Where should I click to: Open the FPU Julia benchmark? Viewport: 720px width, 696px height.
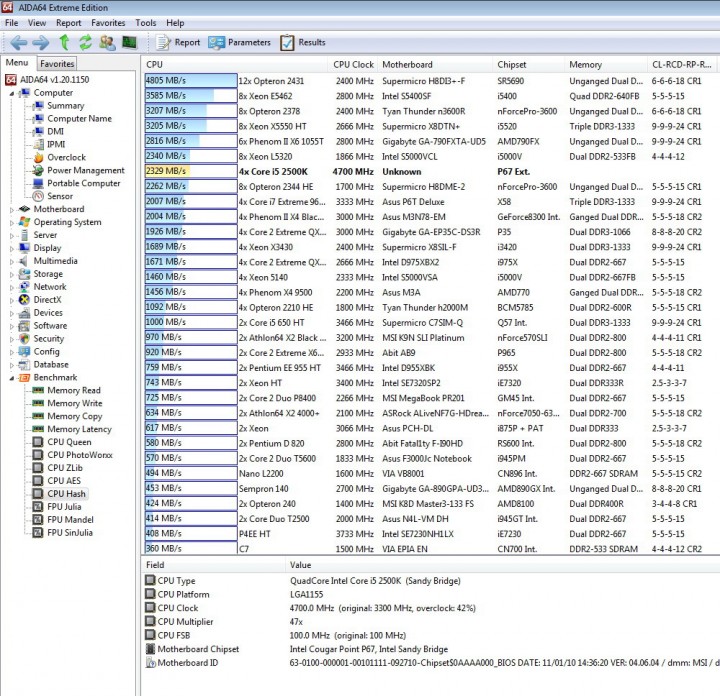[x=64, y=507]
